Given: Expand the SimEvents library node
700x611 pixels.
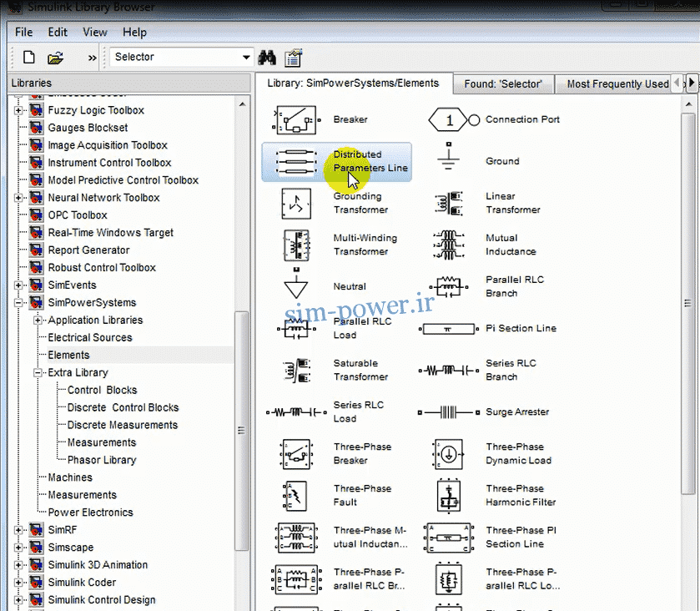Looking at the screenshot, I should pos(18,285).
